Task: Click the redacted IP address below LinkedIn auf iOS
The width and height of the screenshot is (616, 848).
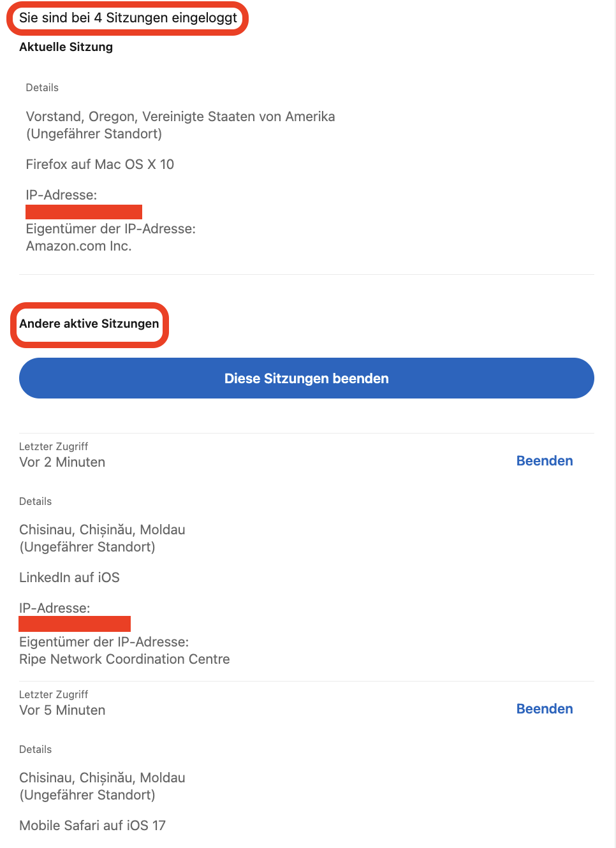Action: click(x=75, y=624)
